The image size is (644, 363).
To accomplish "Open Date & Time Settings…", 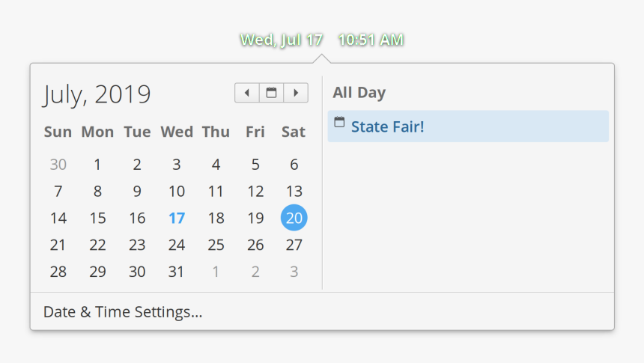I will point(123,311).
